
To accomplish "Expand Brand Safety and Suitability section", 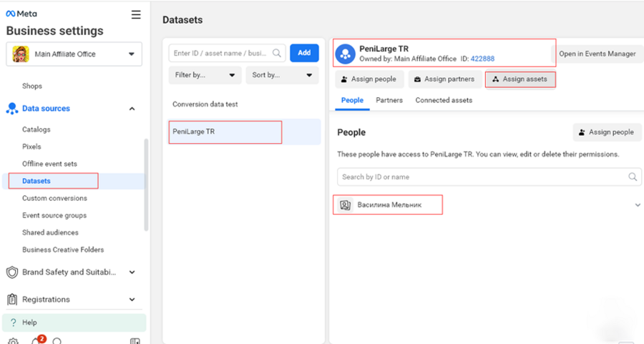I will 132,272.
